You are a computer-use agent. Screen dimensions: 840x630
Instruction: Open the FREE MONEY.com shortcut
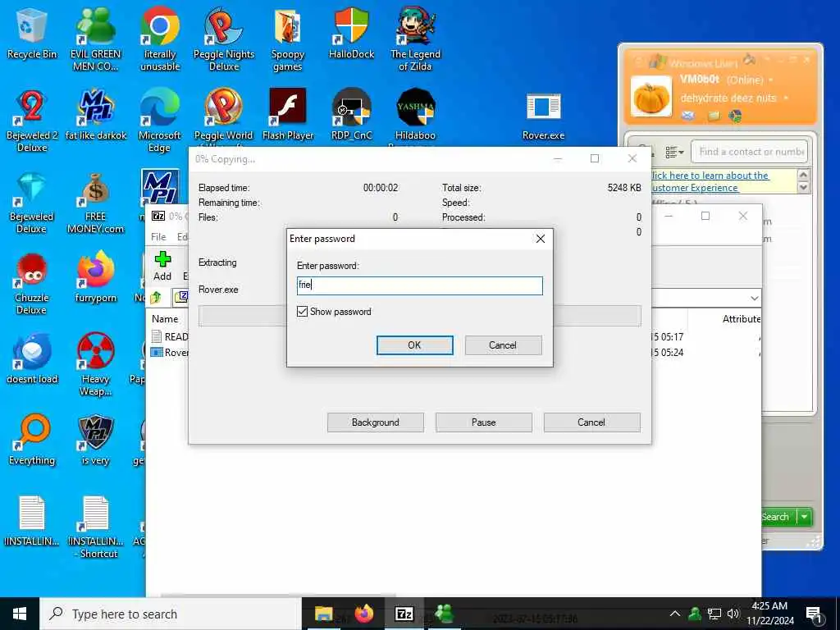(95, 203)
